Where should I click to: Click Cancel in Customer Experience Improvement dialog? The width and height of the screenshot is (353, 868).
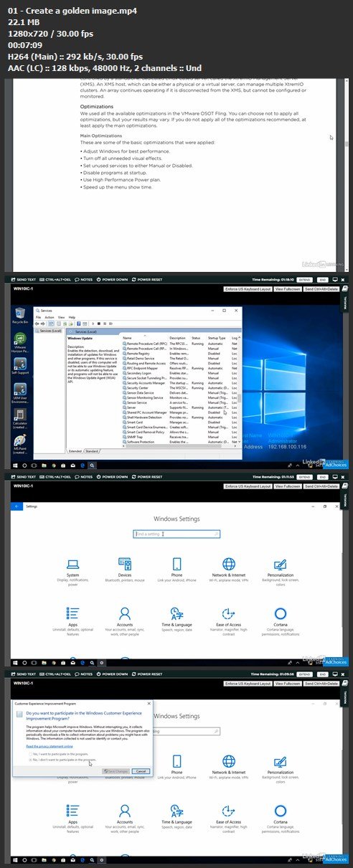click(141, 770)
